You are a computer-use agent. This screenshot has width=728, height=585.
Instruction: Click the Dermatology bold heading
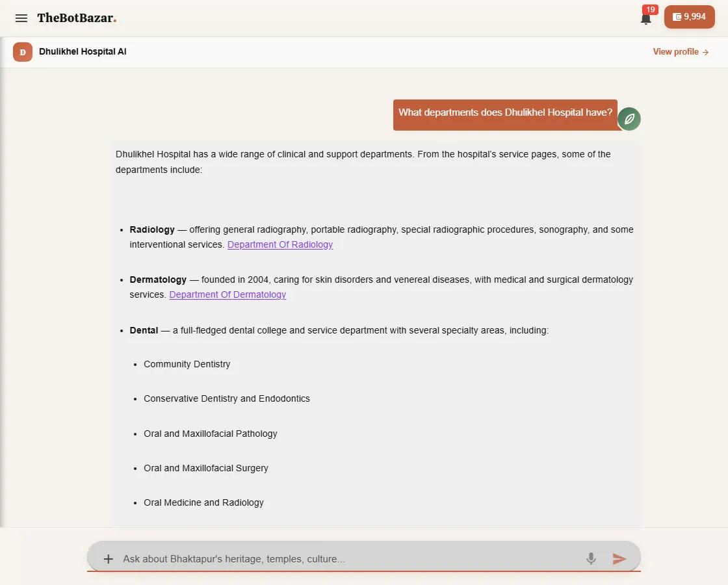pyautogui.click(x=158, y=279)
